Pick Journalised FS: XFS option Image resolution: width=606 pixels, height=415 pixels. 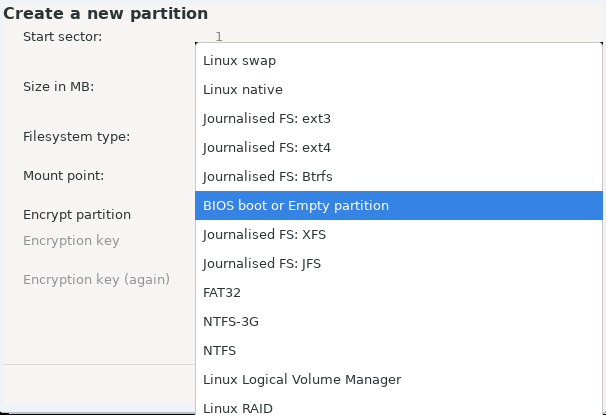[x=399, y=235]
